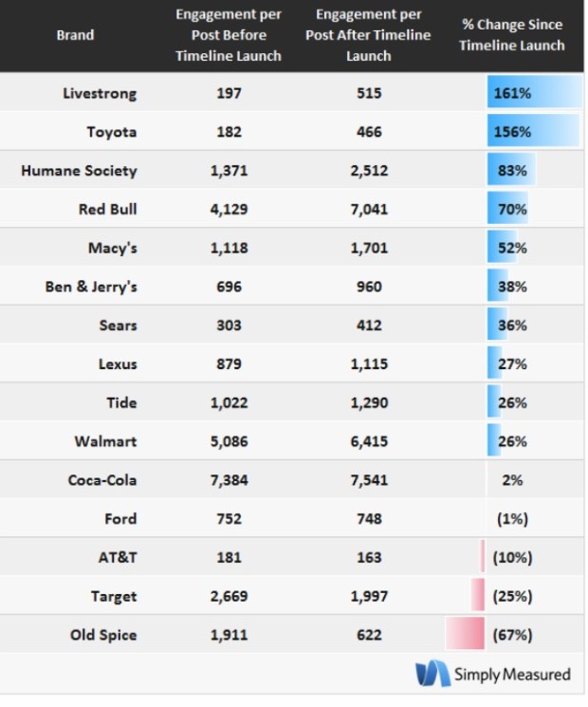Screen dimensions: 588x707
Task: Click the Brand column header
Action: click(x=75, y=35)
